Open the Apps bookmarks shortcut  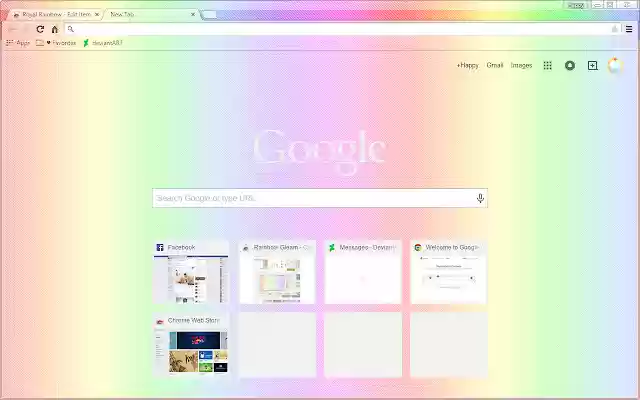(18, 43)
